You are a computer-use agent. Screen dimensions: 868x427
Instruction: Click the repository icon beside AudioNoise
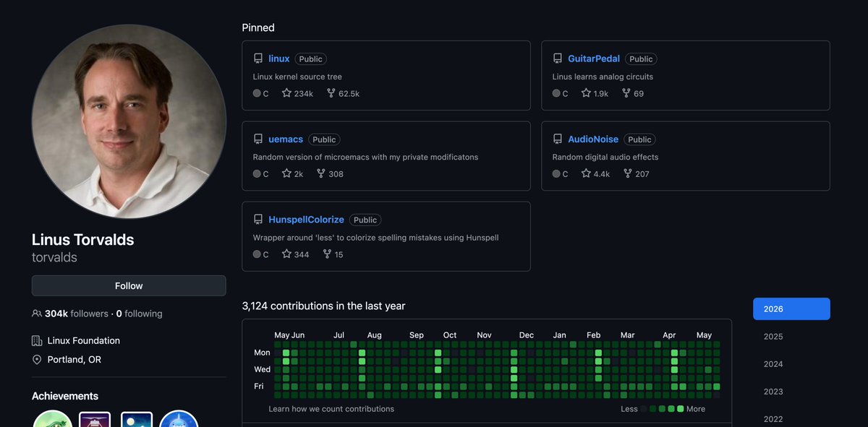(558, 139)
